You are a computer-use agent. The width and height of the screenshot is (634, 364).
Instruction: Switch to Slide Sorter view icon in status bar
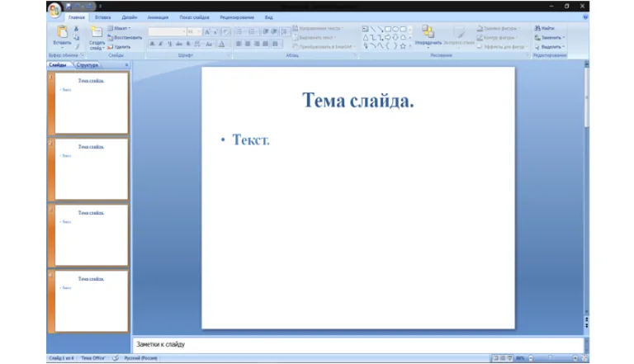(503, 358)
